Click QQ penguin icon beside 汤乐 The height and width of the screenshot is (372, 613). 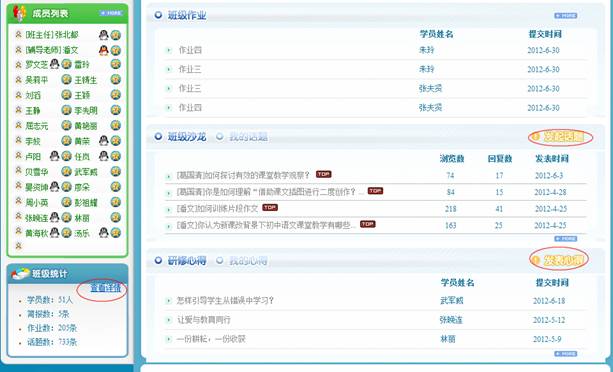tap(103, 233)
